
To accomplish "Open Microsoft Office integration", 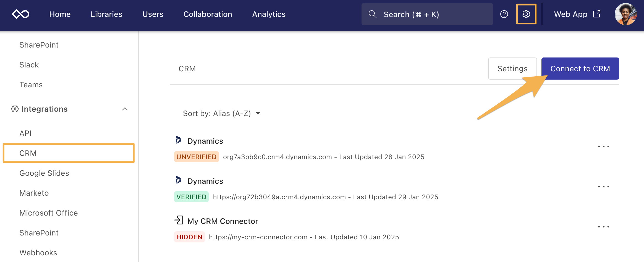I will tap(49, 213).
